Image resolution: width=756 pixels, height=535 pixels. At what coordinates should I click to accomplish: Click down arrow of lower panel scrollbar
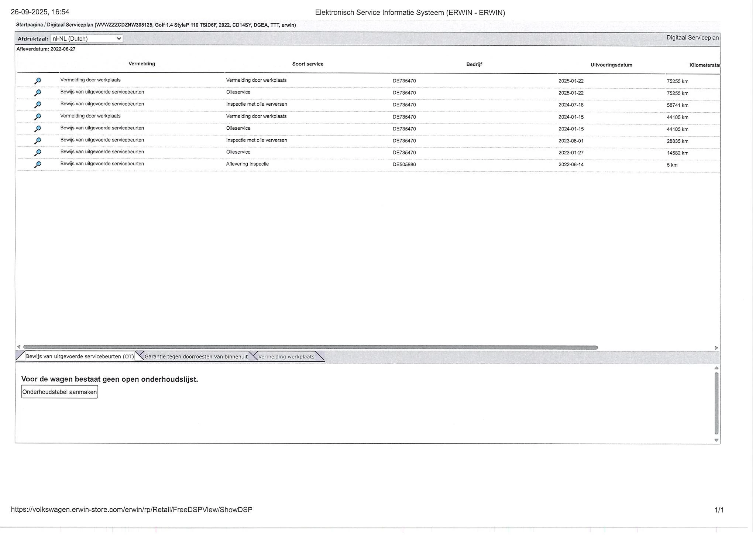coord(716,440)
